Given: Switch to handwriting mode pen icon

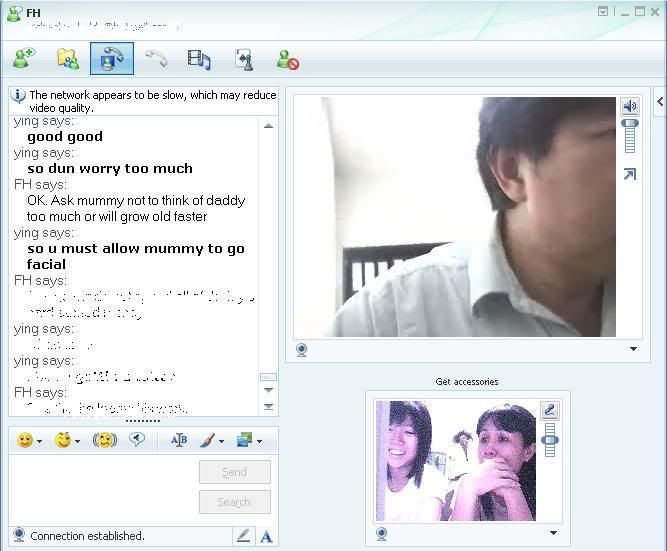Looking at the screenshot, I should (x=243, y=536).
